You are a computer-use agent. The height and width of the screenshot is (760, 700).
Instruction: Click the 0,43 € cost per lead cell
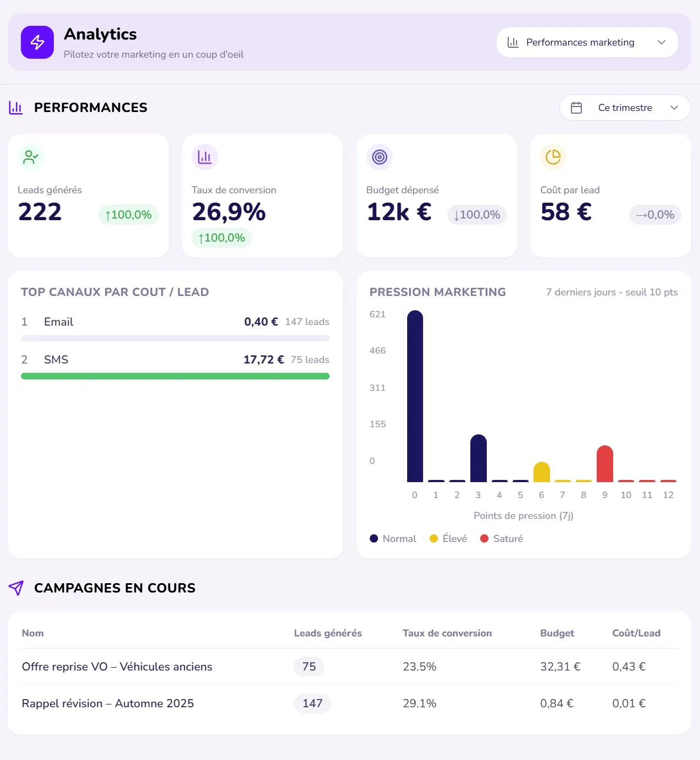(x=629, y=667)
